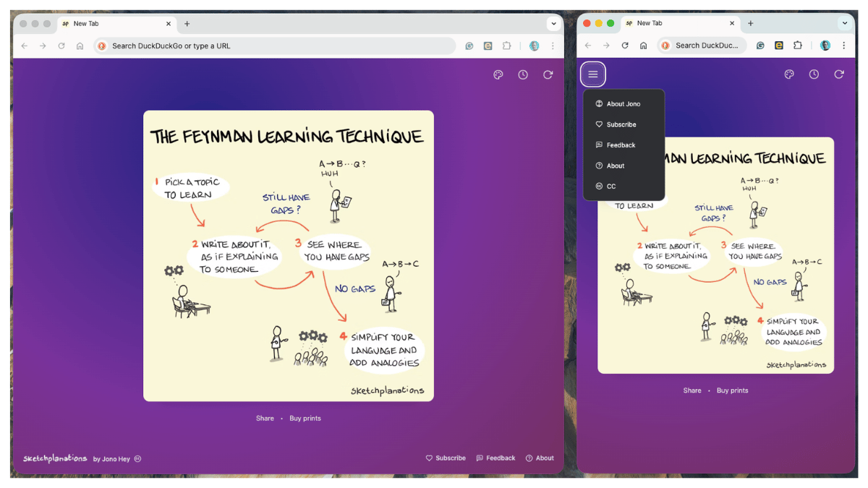Go back in the right browser window
Image resolution: width=868 pixels, height=488 pixels.
point(588,45)
